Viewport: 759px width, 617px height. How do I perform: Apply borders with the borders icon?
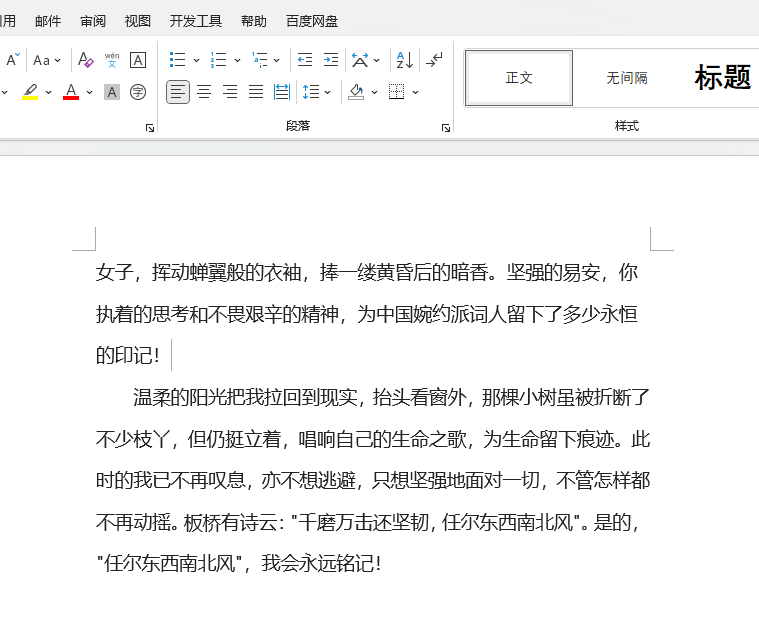396,92
